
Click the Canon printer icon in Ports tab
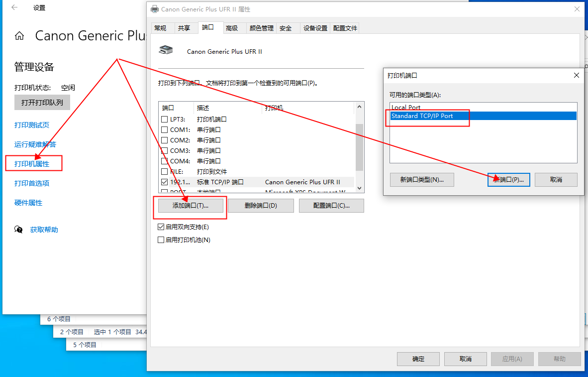click(x=166, y=50)
